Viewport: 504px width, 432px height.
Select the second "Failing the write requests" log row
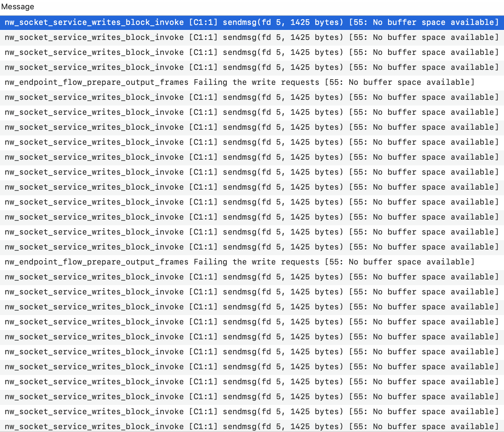tap(252, 262)
